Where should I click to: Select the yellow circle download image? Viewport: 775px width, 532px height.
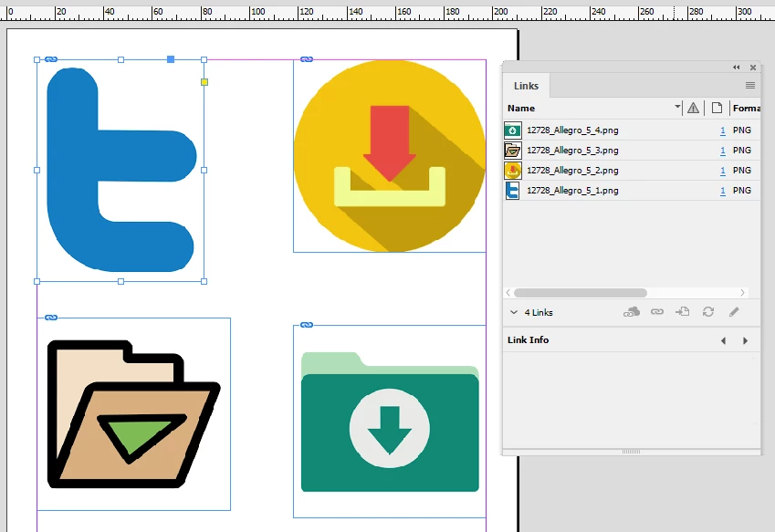click(x=390, y=156)
